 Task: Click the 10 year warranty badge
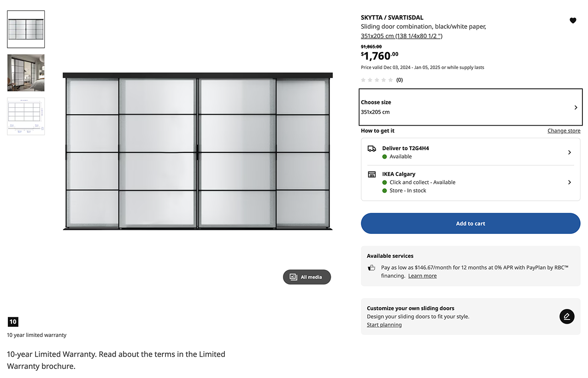point(13,322)
